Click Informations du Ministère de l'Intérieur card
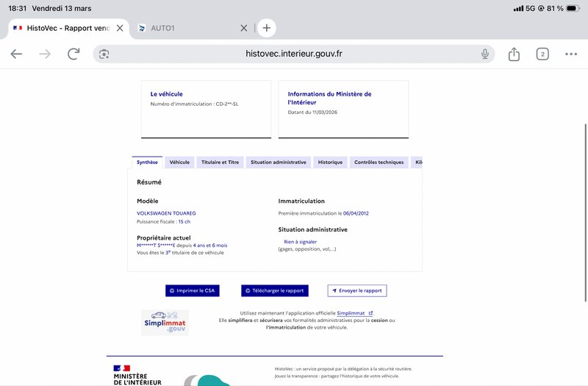The width and height of the screenshot is (588, 386). coord(343,109)
